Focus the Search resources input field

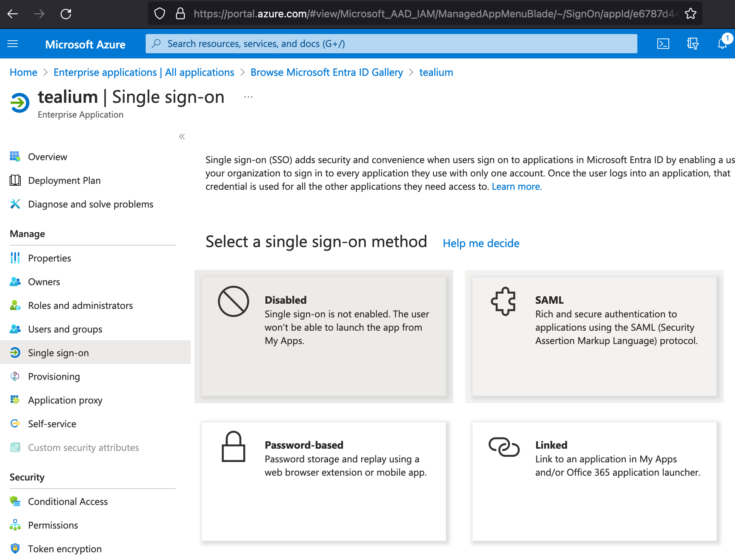[392, 44]
